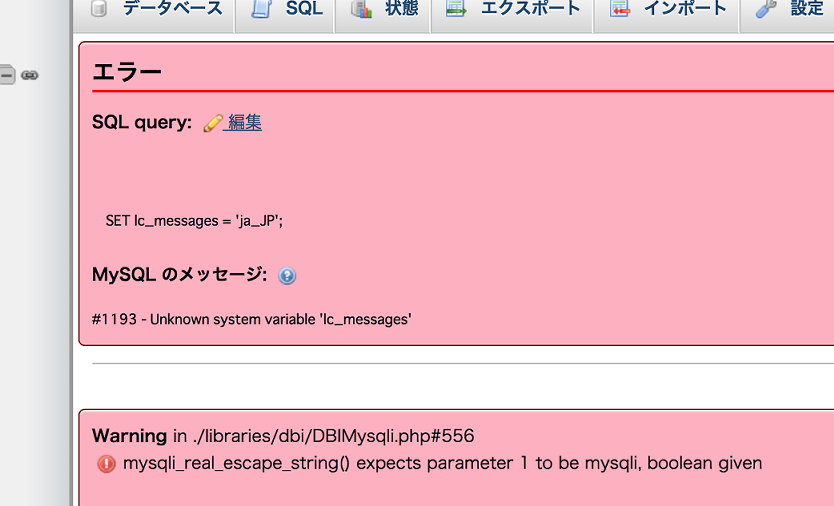834x506 pixels.
Task: Click the export icon
Action: (x=456, y=9)
